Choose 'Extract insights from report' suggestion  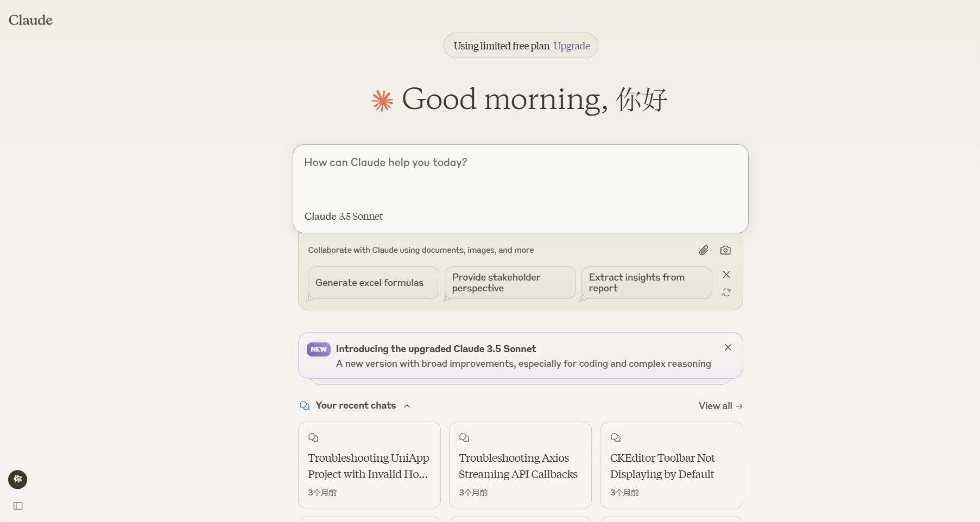tap(647, 283)
